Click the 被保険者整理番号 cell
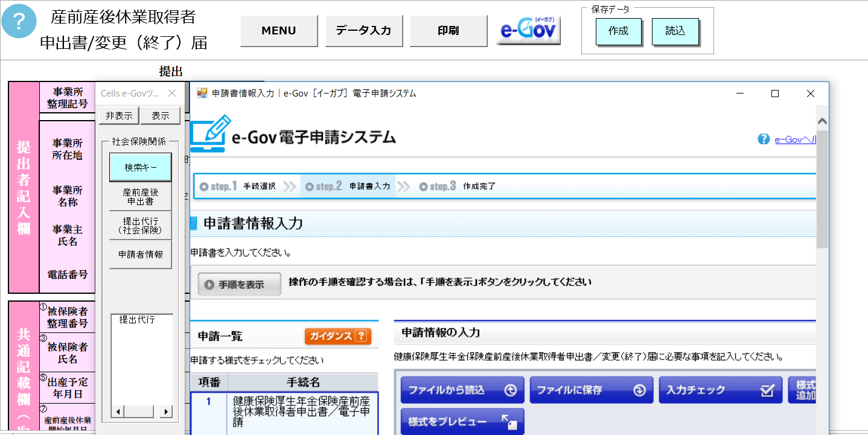 click(68, 317)
